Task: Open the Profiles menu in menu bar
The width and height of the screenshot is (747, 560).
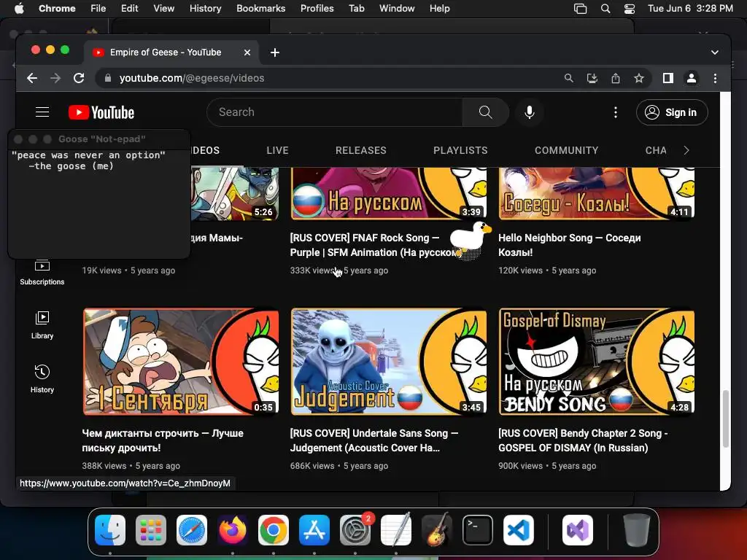Action: 317,9
